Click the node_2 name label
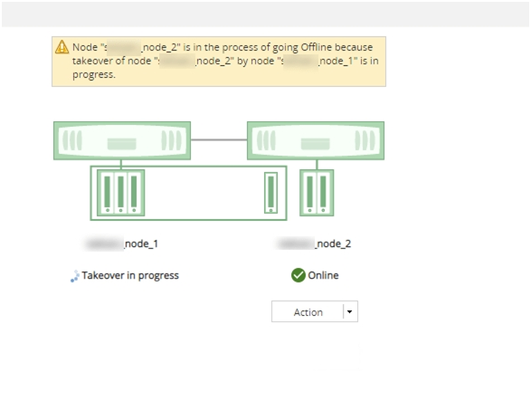531x420 pixels. [x=314, y=243]
